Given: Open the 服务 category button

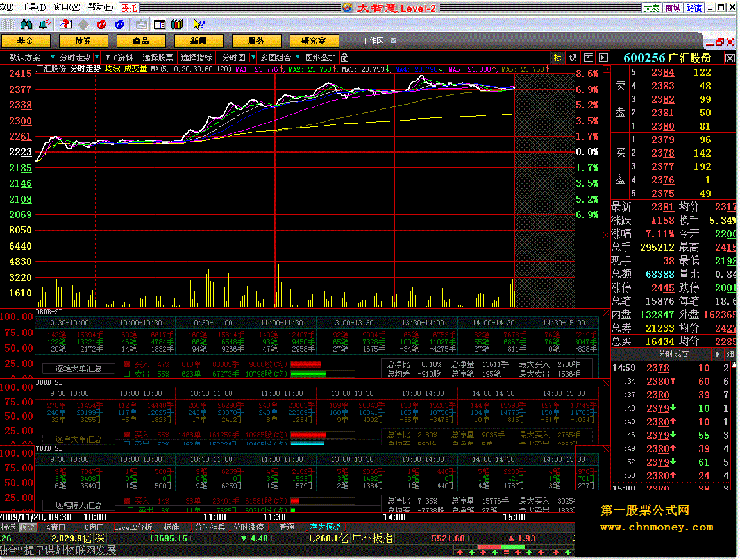Looking at the screenshot, I should (x=256, y=41).
